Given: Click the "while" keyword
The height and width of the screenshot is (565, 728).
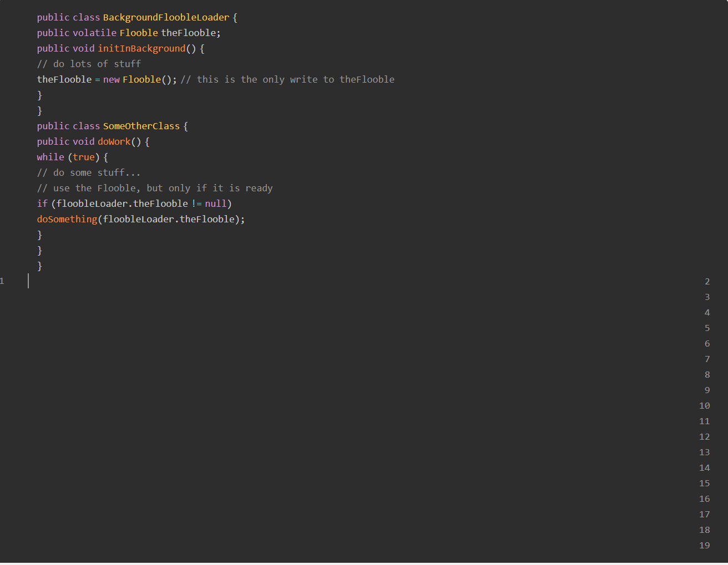Looking at the screenshot, I should [50, 157].
